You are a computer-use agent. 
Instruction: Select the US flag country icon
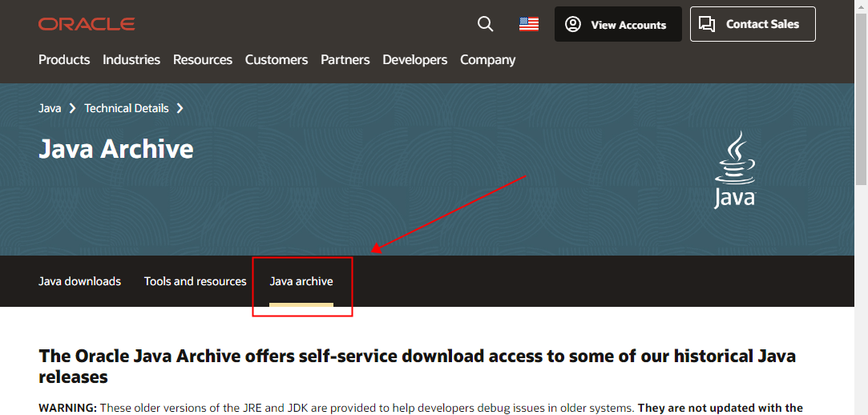pos(529,24)
